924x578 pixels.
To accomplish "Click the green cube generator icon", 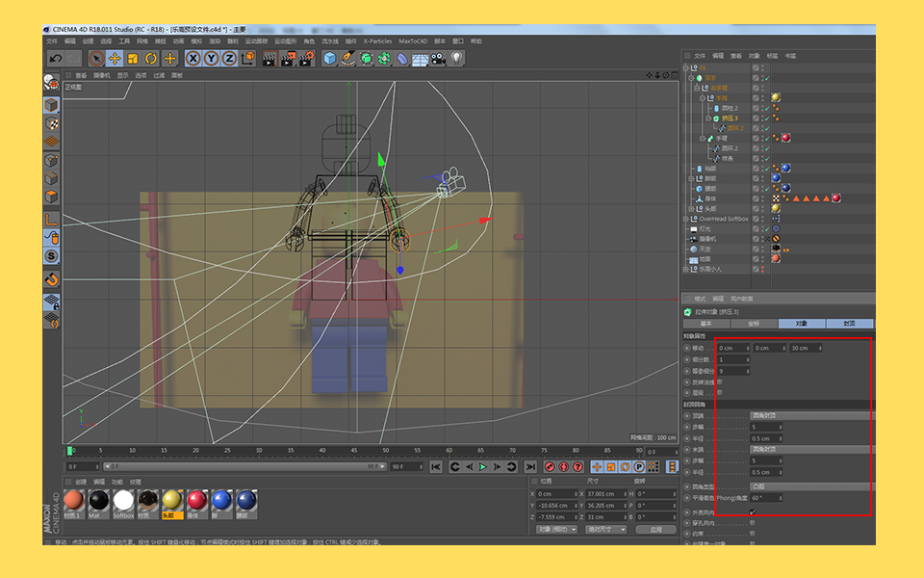I will 366,59.
